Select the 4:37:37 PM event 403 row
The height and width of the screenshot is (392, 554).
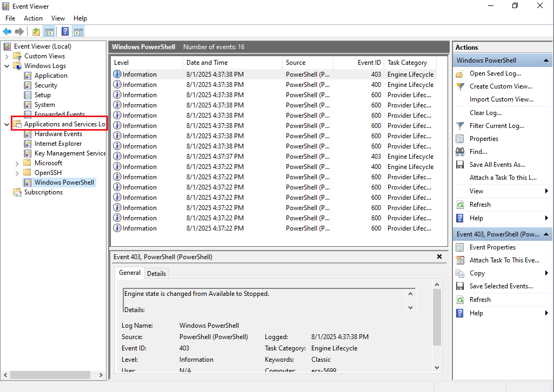point(274,156)
